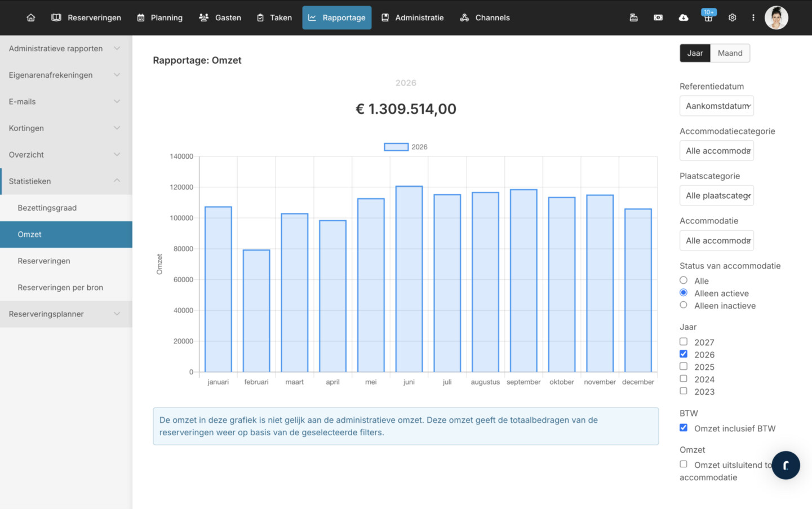812x509 pixels.
Task: Open the floating chat widget button
Action: 786,465
